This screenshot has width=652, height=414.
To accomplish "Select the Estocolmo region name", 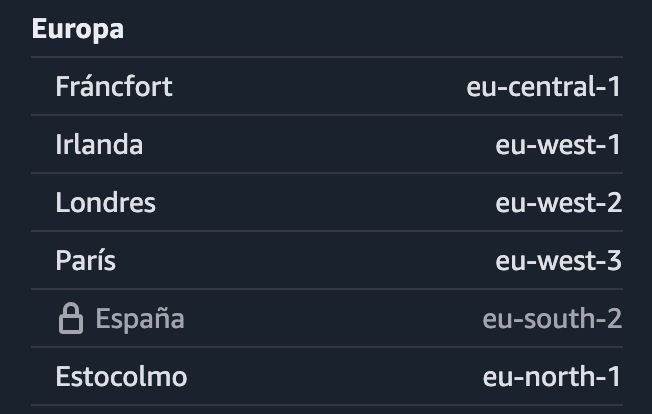I will tap(121, 376).
